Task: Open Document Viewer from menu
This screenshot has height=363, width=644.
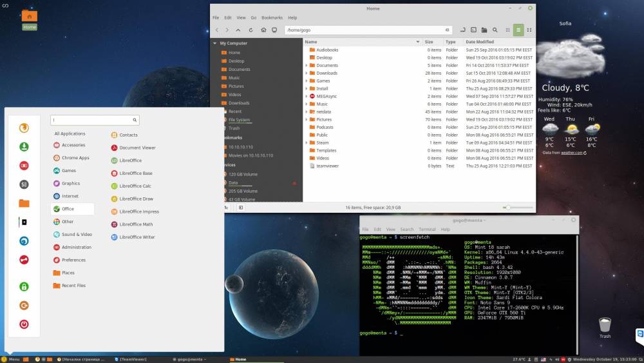Action: [133, 148]
